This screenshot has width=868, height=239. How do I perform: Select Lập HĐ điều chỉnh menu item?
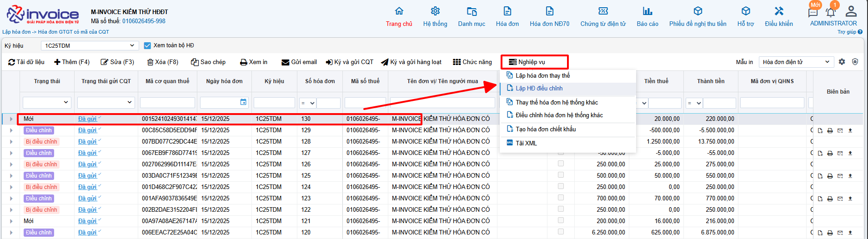[x=539, y=89]
